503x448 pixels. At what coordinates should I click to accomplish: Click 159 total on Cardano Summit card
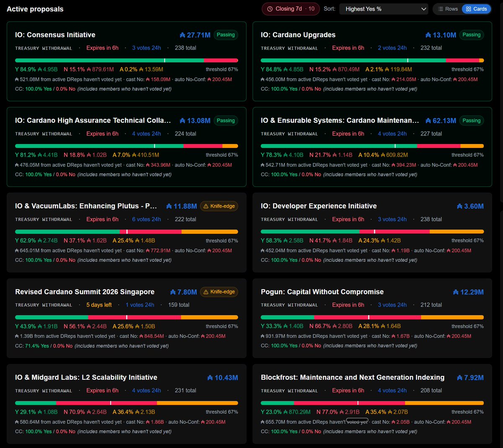[x=179, y=305]
